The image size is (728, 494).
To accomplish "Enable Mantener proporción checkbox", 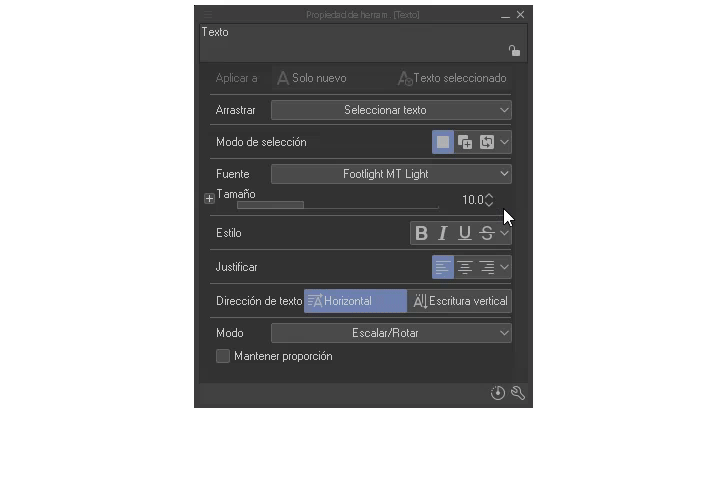I will coord(223,356).
